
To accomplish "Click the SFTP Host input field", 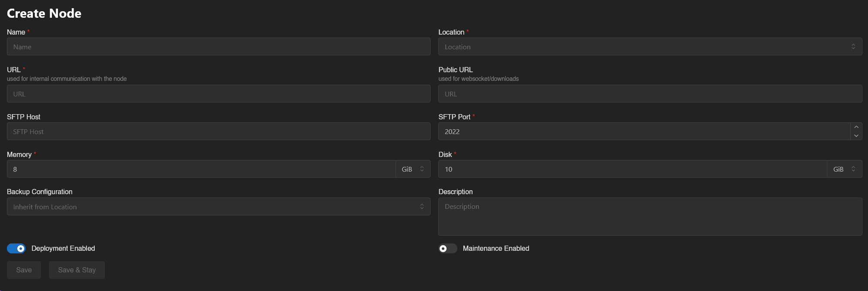I will tap(218, 131).
